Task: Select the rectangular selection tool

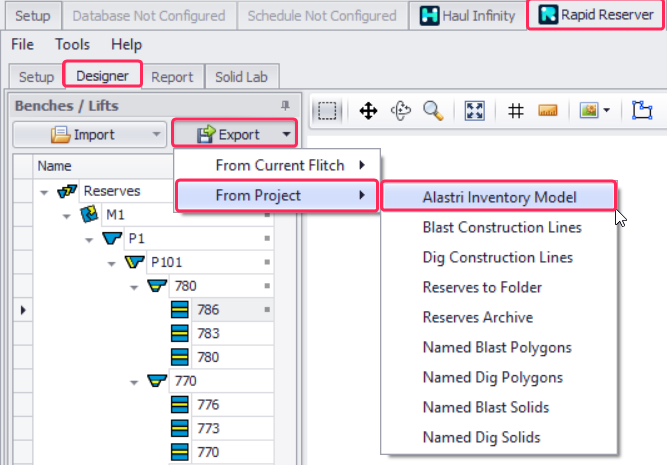Action: click(327, 111)
